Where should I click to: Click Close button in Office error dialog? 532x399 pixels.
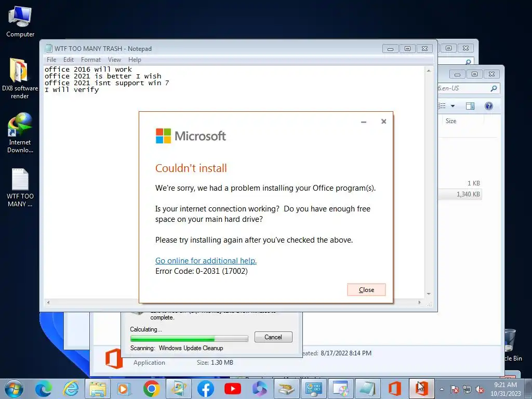click(366, 290)
